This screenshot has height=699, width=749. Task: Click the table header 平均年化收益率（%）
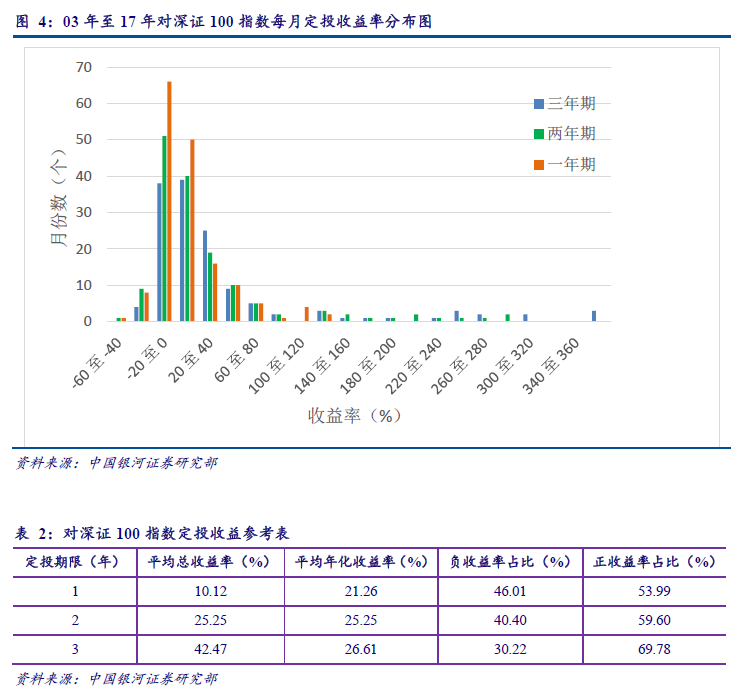coord(361,562)
